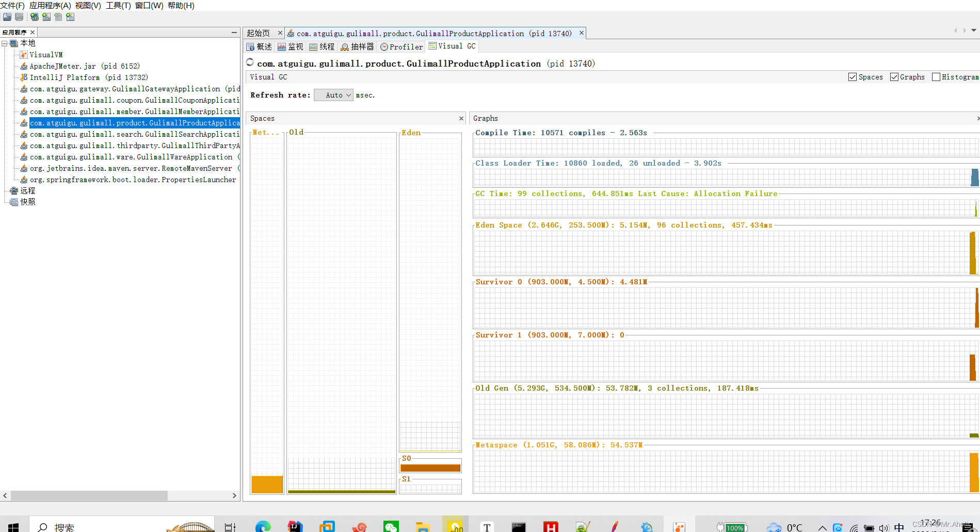Viewport: 980px width, 532px height.
Task: Select IntelliJ Platform (pid 13732) in the tree
Action: tap(88, 77)
